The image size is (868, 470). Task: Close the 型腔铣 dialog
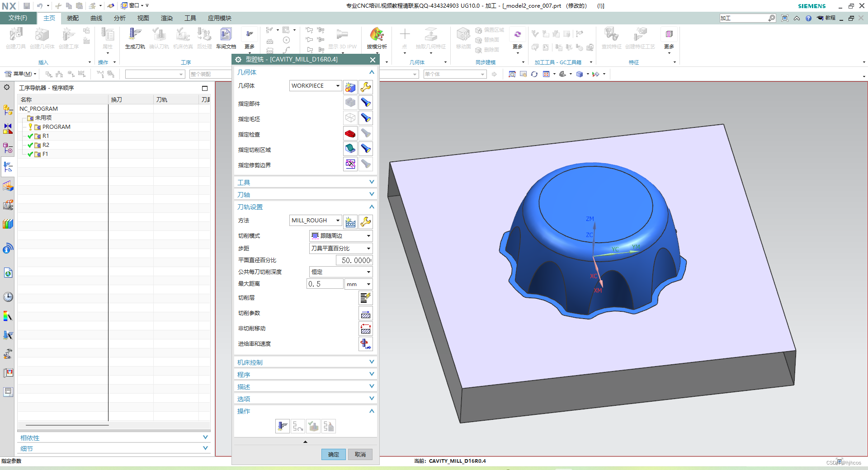(x=373, y=60)
